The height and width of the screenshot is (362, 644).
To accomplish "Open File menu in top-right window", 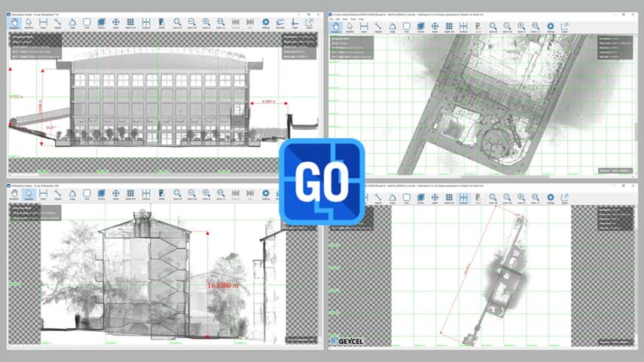I will click(x=331, y=19).
